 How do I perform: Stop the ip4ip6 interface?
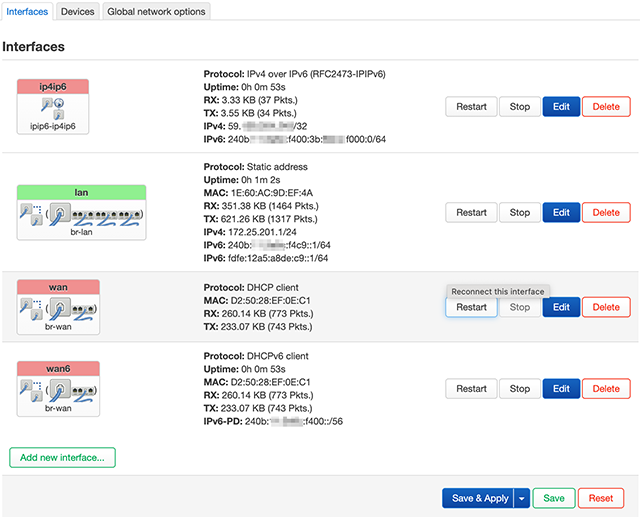[x=520, y=107]
